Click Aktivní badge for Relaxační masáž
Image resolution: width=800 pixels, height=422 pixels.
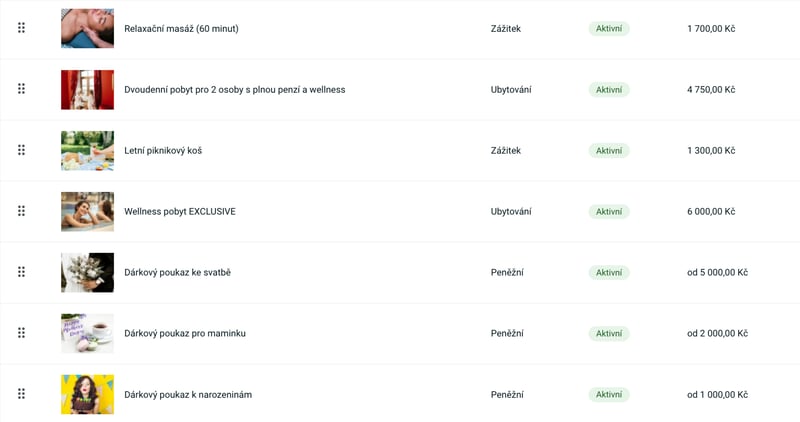[609, 29]
